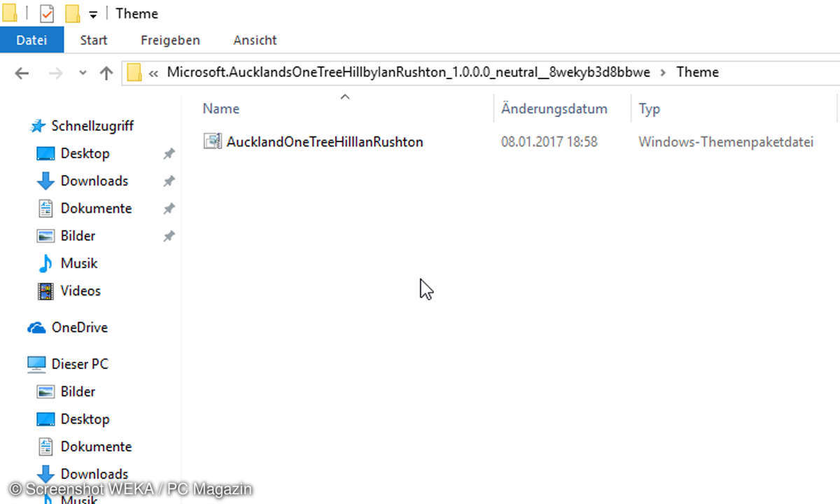Click the theme pack file icon
Screen dimensions: 840x504
click(x=212, y=141)
